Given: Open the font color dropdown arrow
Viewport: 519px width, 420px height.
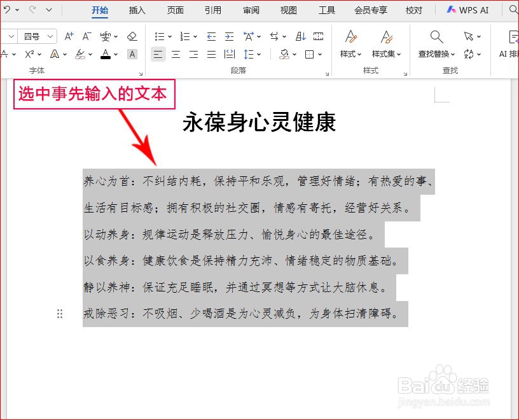Looking at the screenshot, I should tap(116, 55).
